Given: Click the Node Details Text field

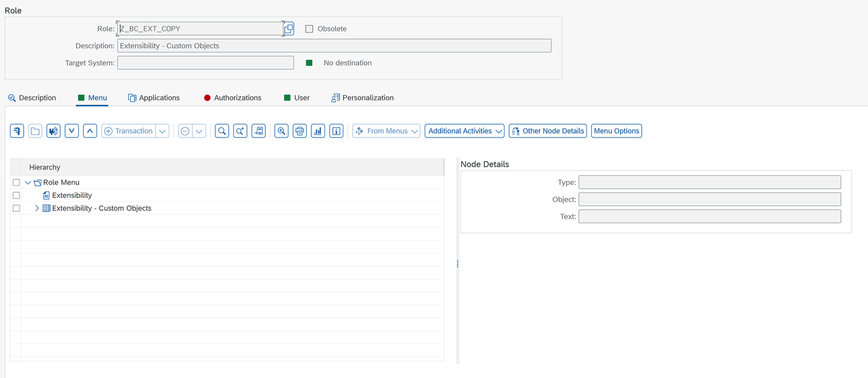Looking at the screenshot, I should click(710, 216).
